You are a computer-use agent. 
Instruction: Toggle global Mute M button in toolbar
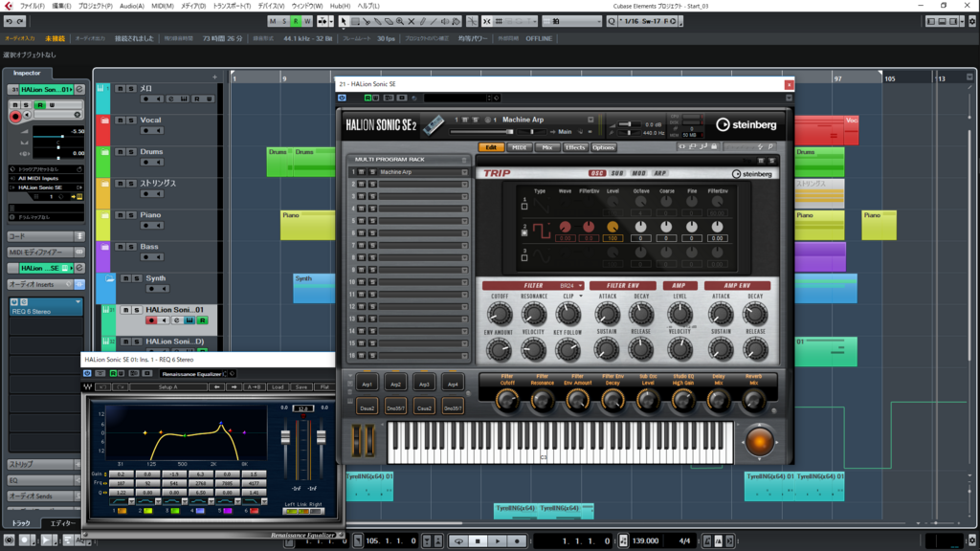273,21
